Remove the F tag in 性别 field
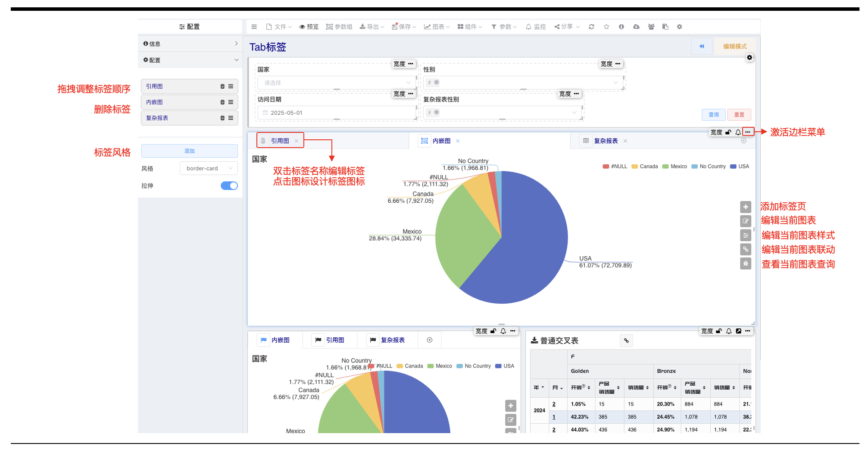This screenshot has width=868, height=453. point(437,82)
